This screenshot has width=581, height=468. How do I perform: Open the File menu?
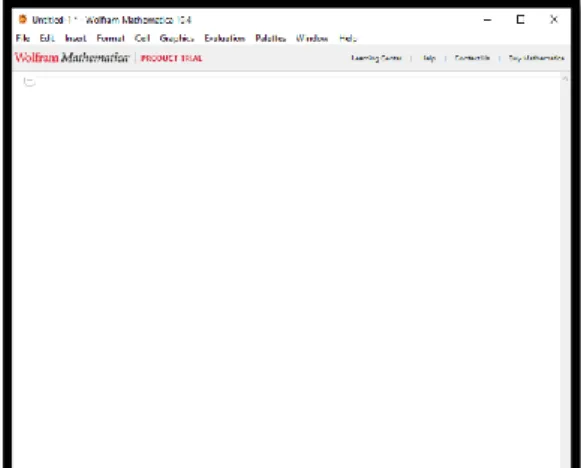[x=23, y=38]
